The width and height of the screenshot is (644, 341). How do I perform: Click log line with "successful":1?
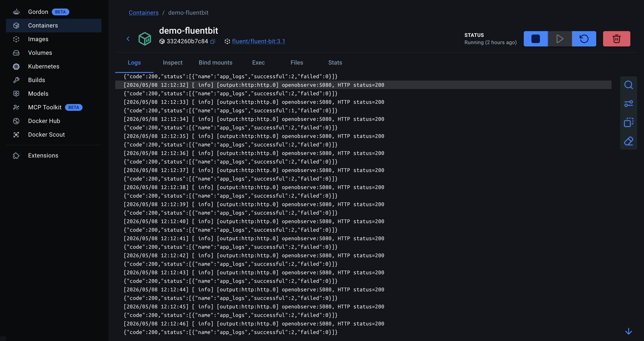pyautogui.click(x=231, y=111)
